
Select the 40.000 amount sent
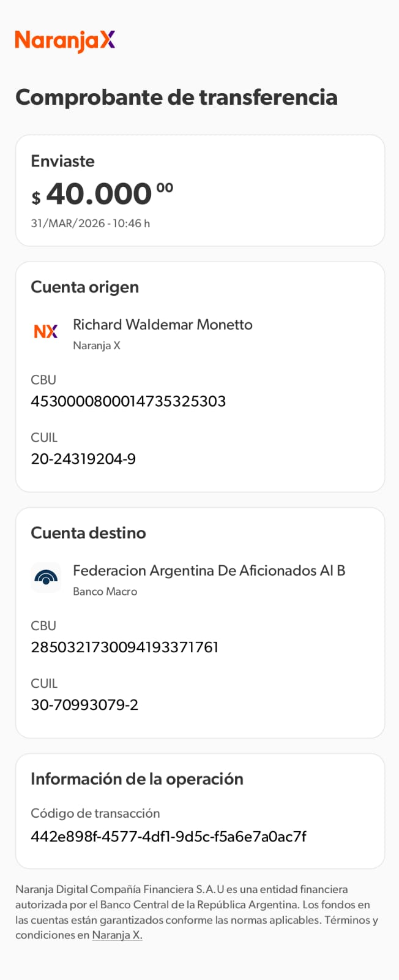[x=99, y=195]
